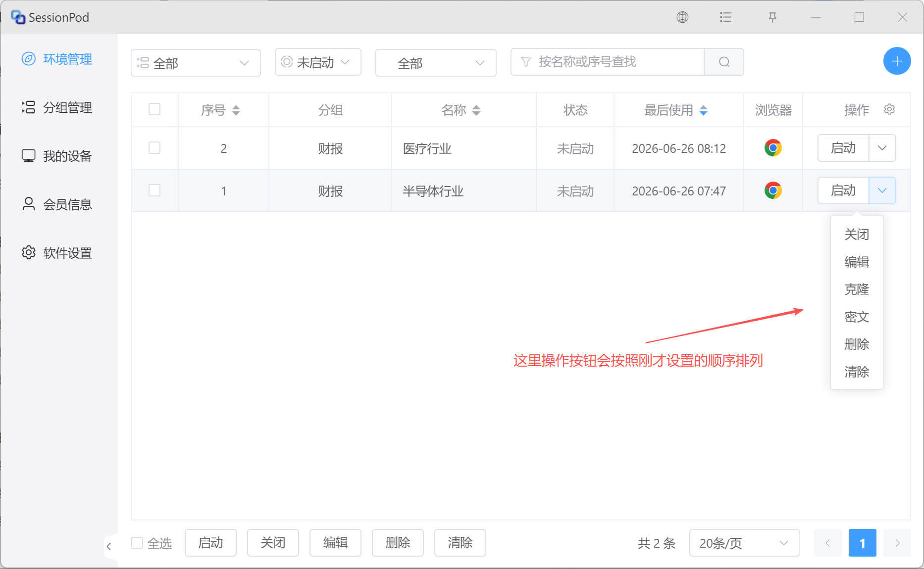Sort by 最后使用 column arrows

[703, 110]
